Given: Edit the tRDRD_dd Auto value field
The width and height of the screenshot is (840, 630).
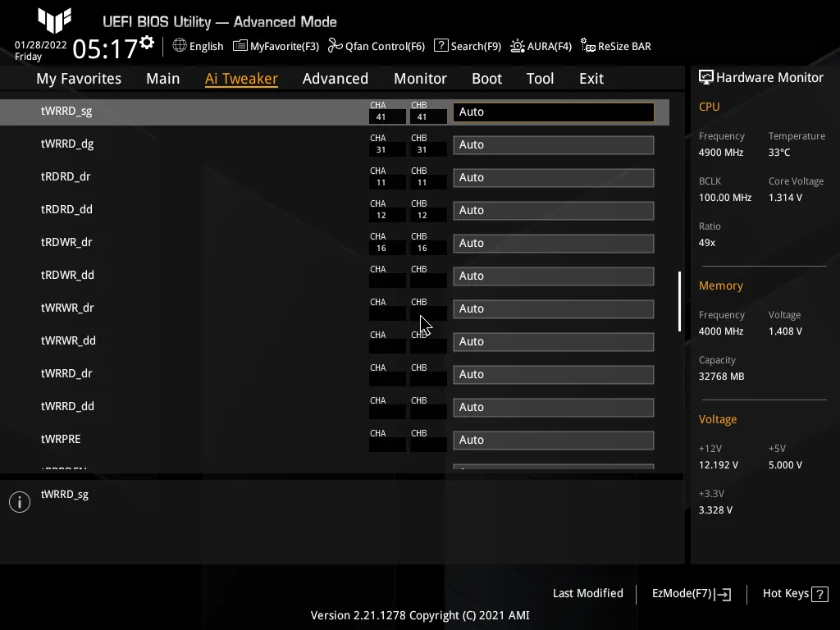Looking at the screenshot, I should coord(554,211).
